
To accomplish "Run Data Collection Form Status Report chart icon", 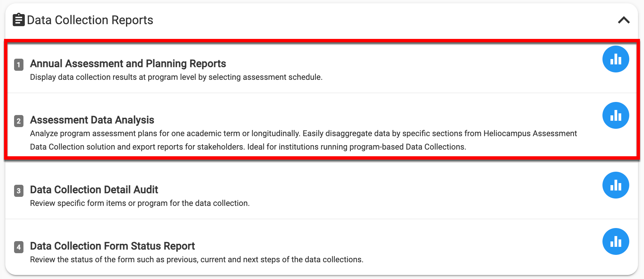I will tap(616, 242).
